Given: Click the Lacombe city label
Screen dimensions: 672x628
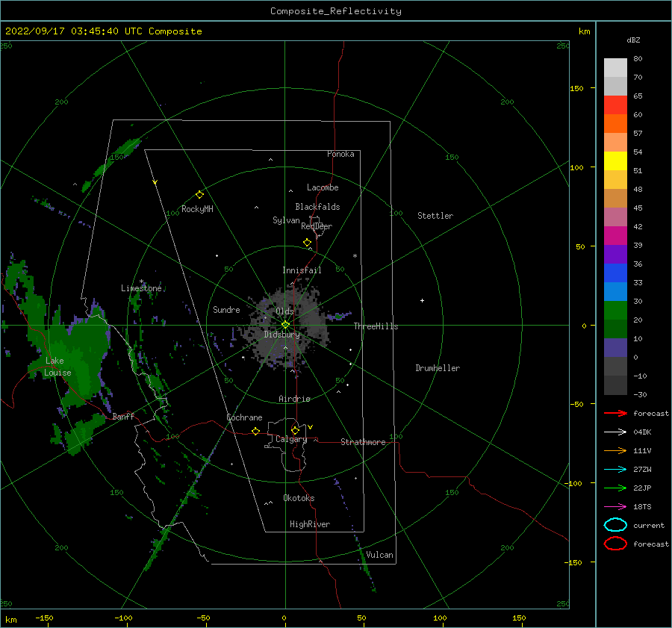Looking at the screenshot, I should [323, 187].
